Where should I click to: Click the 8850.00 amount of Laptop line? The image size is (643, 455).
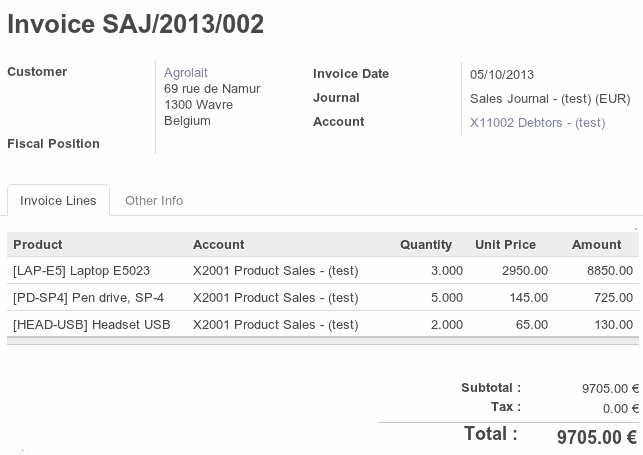click(x=610, y=270)
